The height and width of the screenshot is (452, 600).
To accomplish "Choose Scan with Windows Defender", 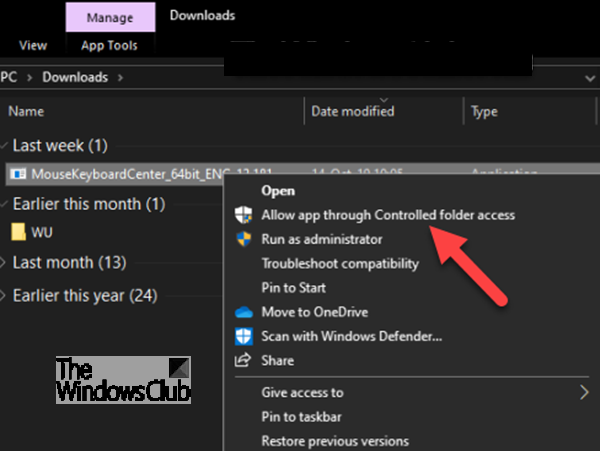I will click(x=352, y=336).
